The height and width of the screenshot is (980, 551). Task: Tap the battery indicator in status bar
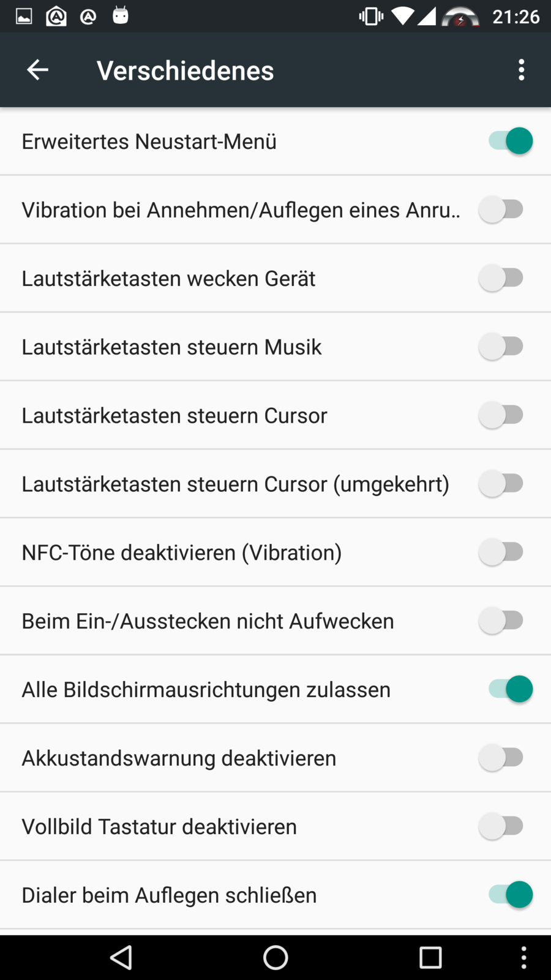pyautogui.click(x=460, y=17)
